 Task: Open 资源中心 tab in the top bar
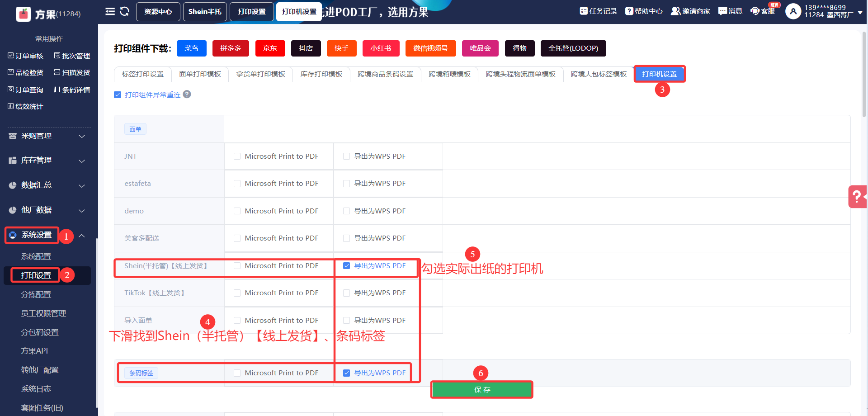pyautogui.click(x=158, y=12)
